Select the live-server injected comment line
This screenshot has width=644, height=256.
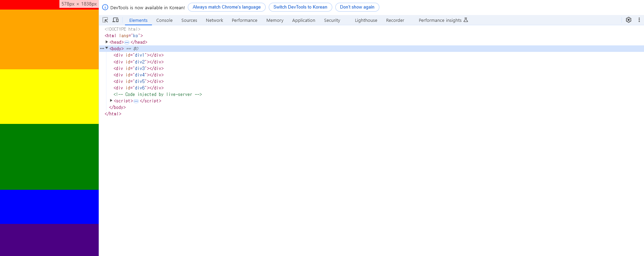pos(372,94)
